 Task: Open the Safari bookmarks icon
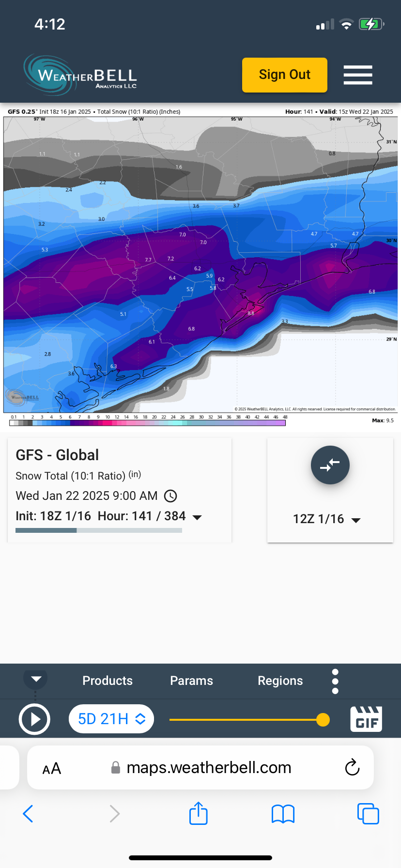coord(283,814)
